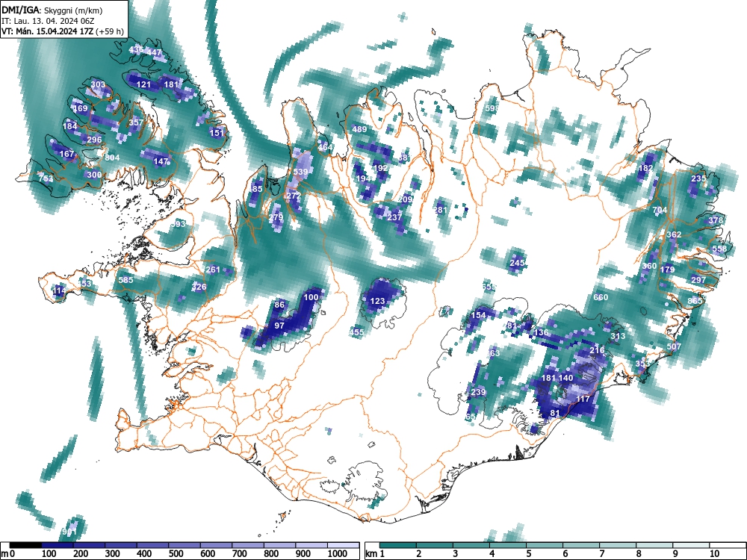Click the visibility value '140' on the map
Screen dimensions: 747x560
click(566, 378)
